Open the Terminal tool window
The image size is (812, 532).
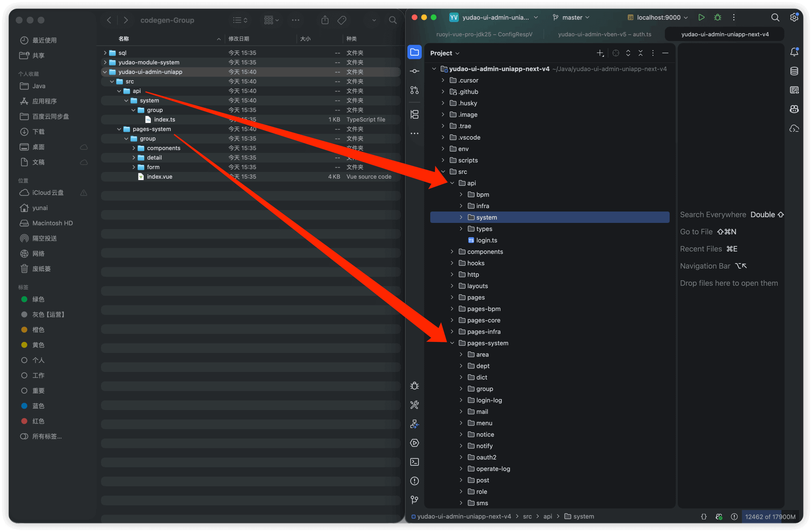click(415, 462)
